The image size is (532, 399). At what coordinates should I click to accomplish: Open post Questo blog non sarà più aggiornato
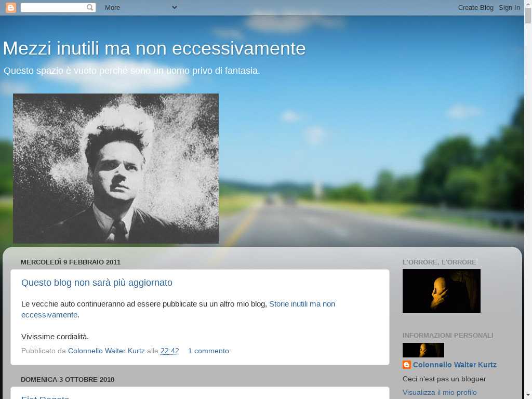tap(97, 283)
